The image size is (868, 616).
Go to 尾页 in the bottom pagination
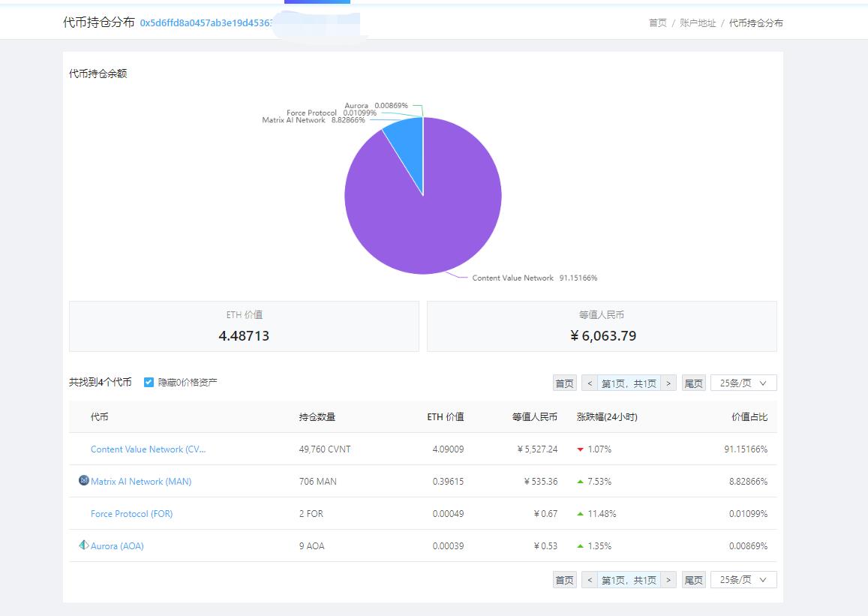[694, 579]
